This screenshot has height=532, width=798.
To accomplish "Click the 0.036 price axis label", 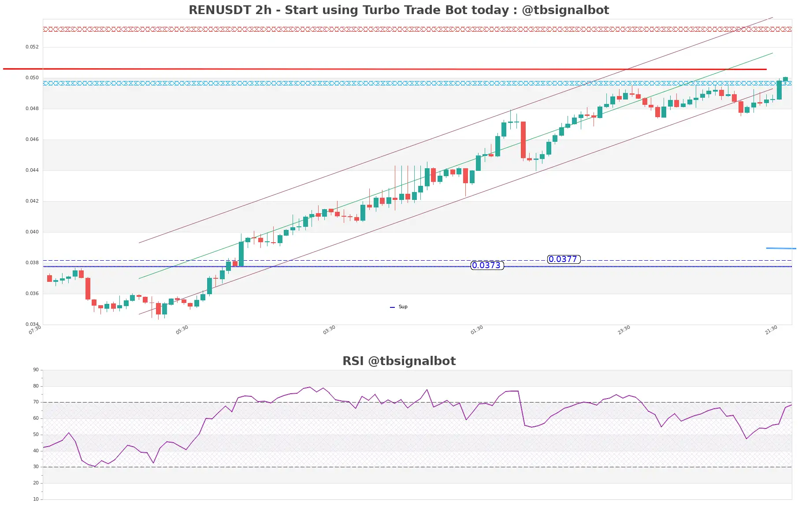I will click(32, 293).
